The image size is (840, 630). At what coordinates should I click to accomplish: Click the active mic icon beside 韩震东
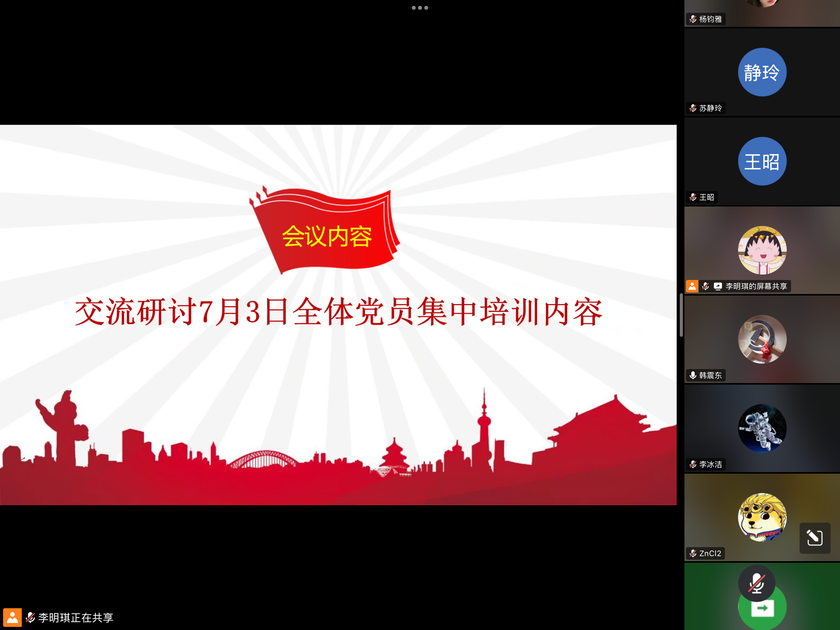pyautogui.click(x=693, y=375)
